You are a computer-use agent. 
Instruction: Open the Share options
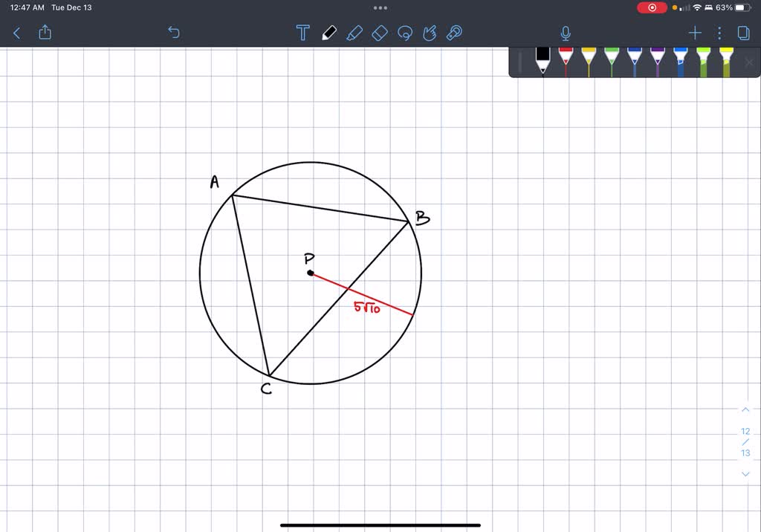click(45, 33)
